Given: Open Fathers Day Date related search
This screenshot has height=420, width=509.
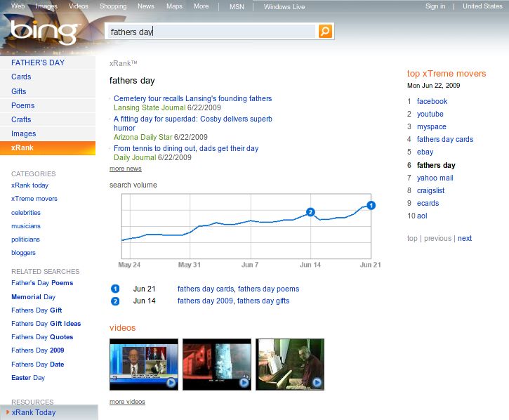Looking at the screenshot, I should [37, 365].
